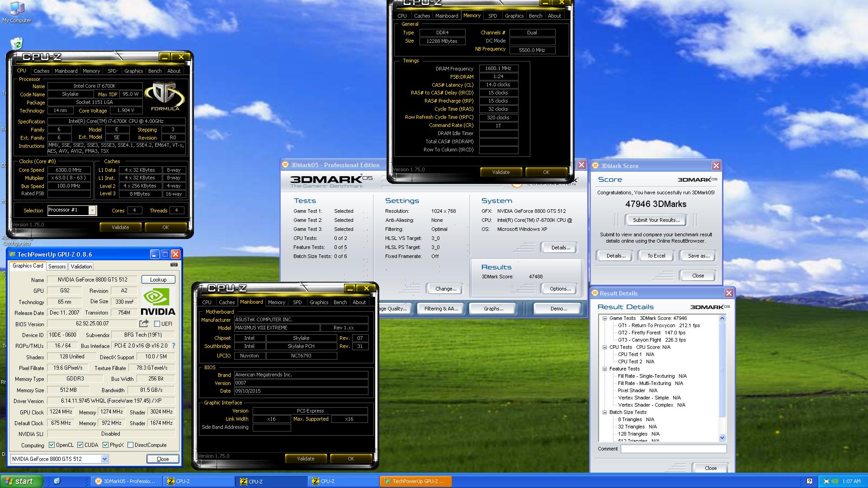Image resolution: width=868 pixels, height=488 pixels.
Task: Export score with To Excel button
Action: click(x=656, y=256)
